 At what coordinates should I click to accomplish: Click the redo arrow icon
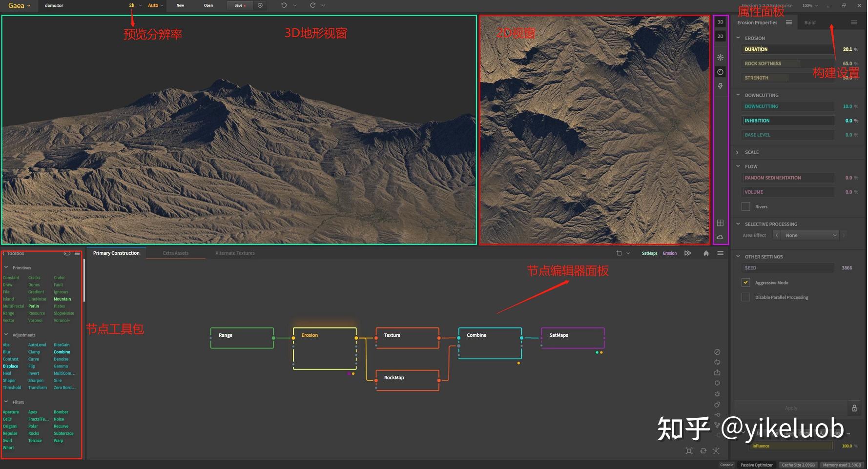(313, 5)
